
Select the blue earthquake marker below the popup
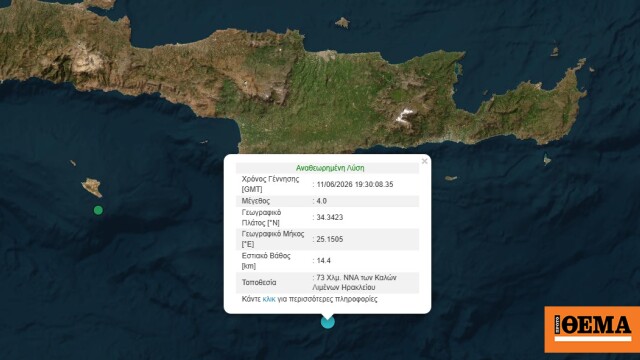327,322
